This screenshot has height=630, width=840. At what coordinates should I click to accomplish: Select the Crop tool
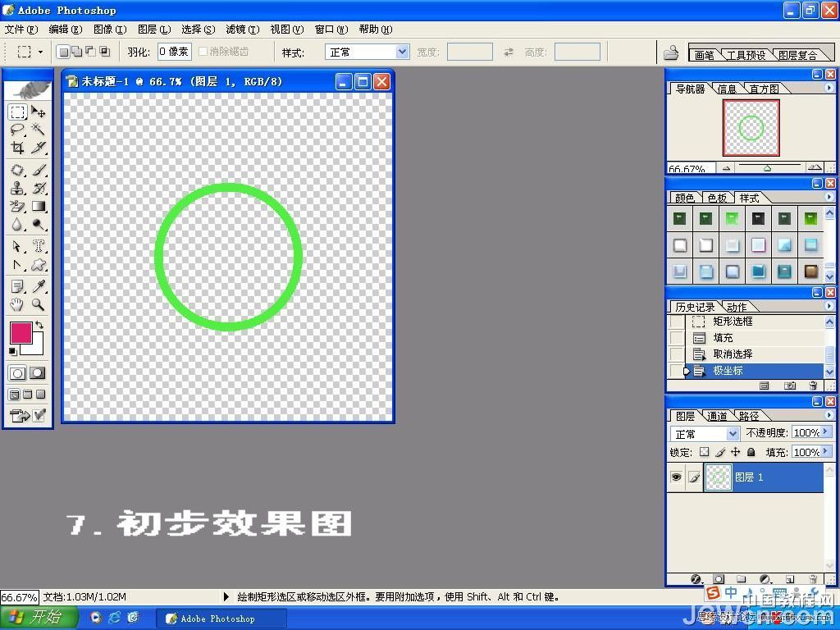click(x=18, y=148)
